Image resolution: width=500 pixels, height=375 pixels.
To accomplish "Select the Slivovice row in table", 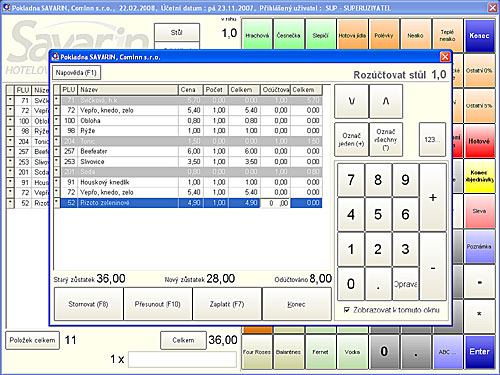I will 191,162.
